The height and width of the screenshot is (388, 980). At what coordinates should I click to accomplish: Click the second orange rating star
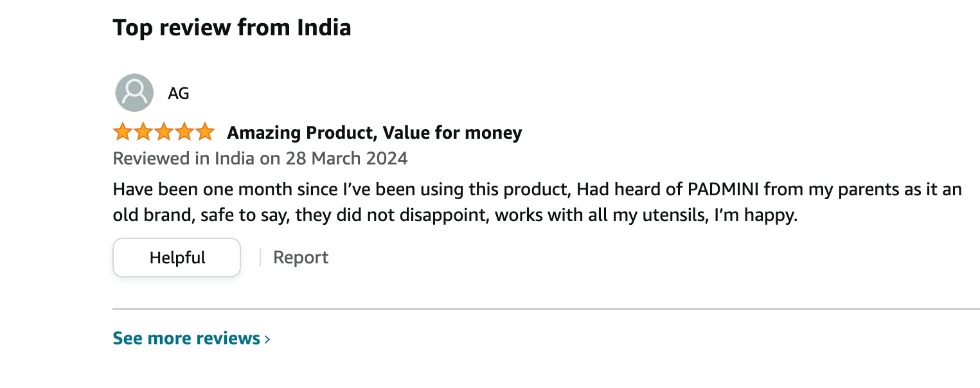[143, 132]
